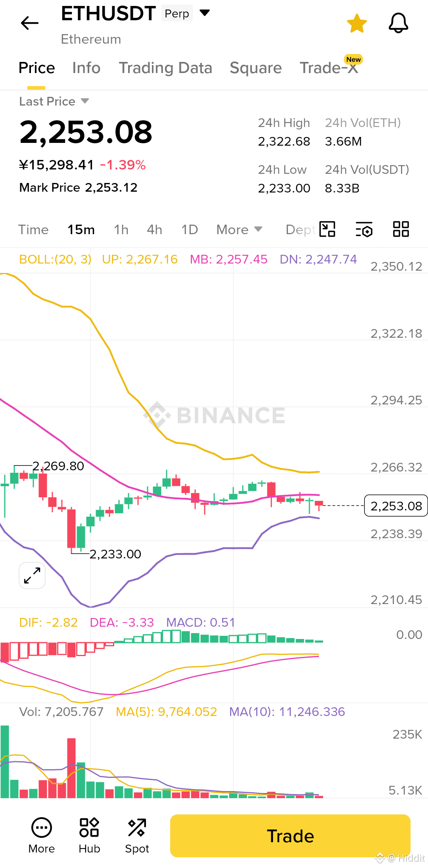Switch to Spot trading icon

click(137, 835)
